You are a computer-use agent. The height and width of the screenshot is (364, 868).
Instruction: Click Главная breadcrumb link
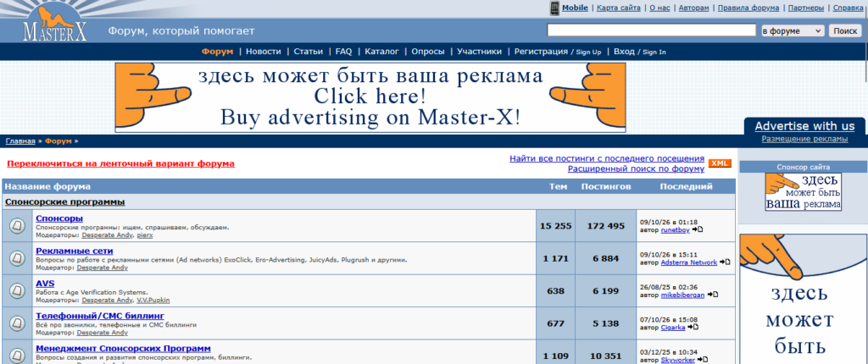click(20, 141)
